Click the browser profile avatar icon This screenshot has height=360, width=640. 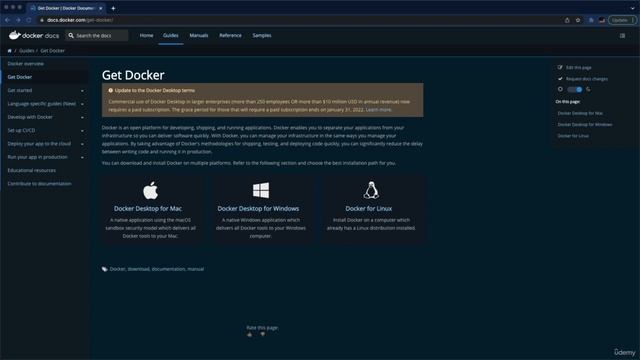click(602, 20)
